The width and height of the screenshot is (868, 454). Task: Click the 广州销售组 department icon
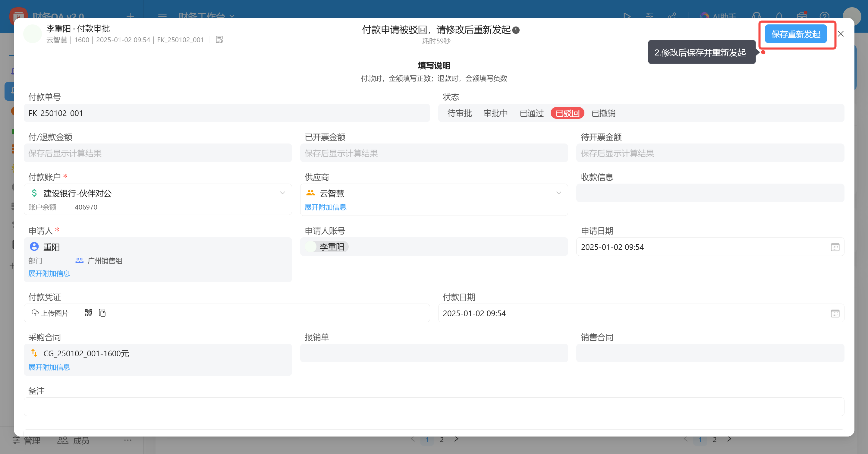(x=80, y=260)
